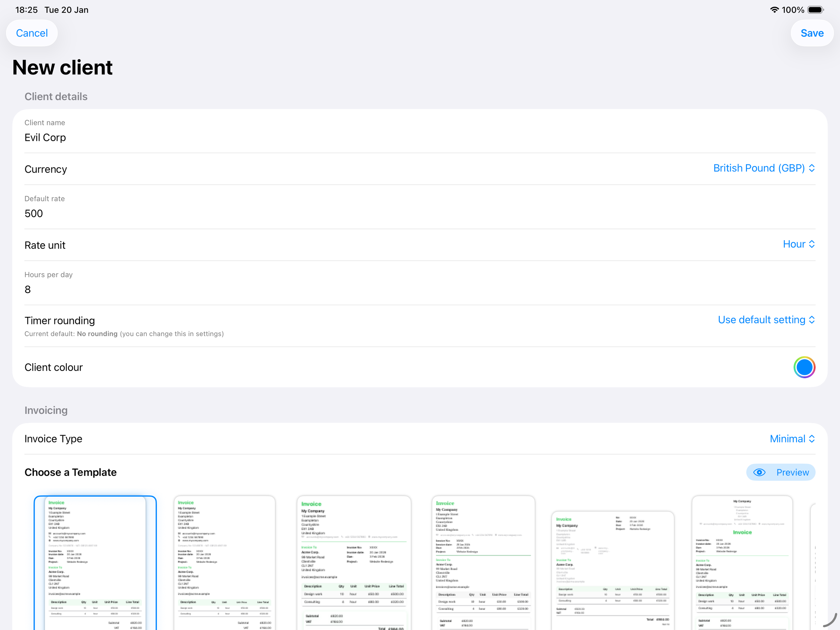Cancel creating the new client
Image resolution: width=840 pixels, height=630 pixels.
coord(32,33)
